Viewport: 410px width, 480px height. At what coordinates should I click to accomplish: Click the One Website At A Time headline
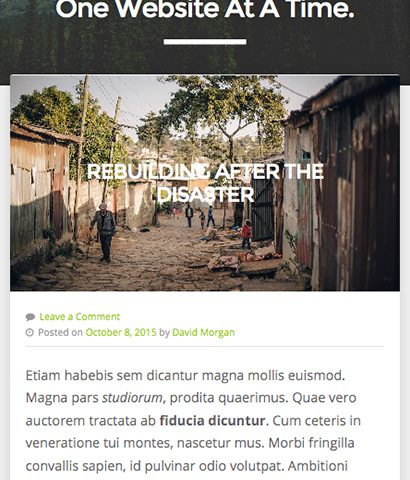pyautogui.click(x=205, y=9)
